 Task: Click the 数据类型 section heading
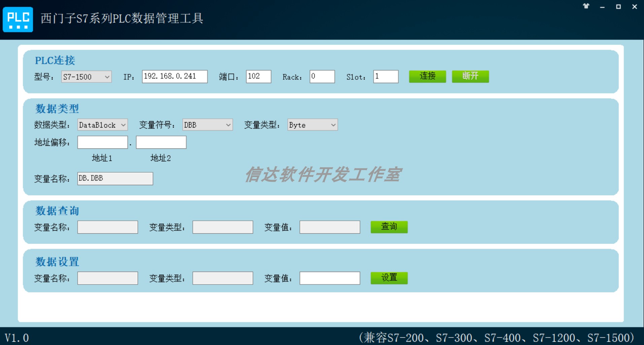point(57,109)
